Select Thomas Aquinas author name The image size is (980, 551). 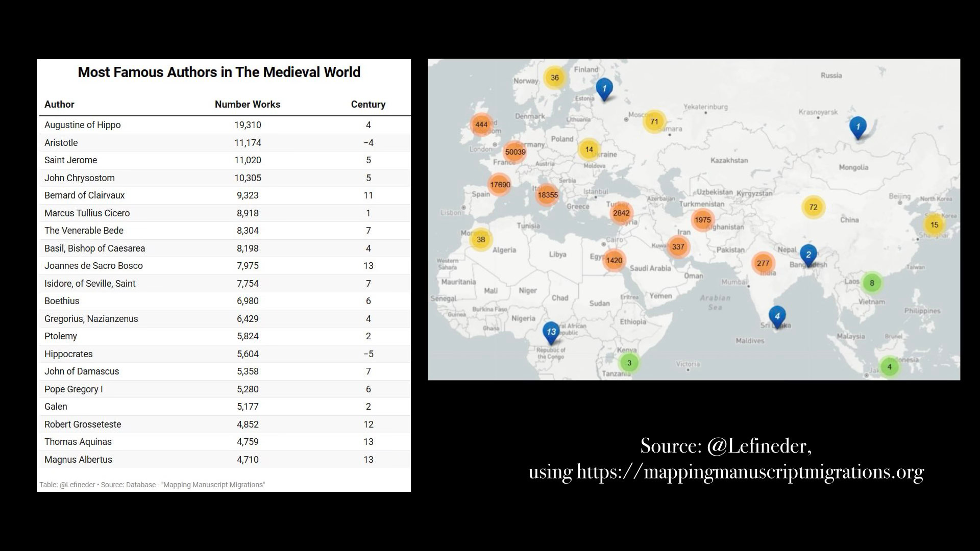78,442
